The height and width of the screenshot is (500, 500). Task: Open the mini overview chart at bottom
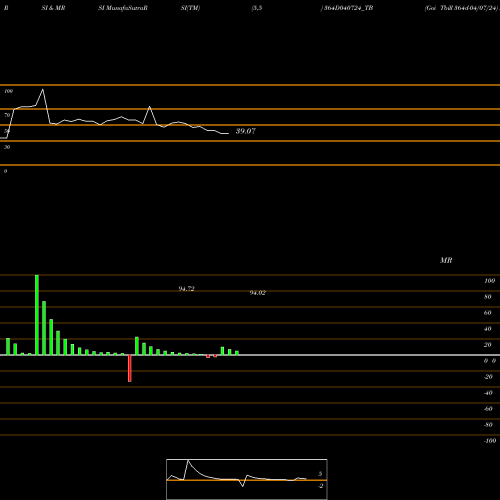click(x=247, y=479)
